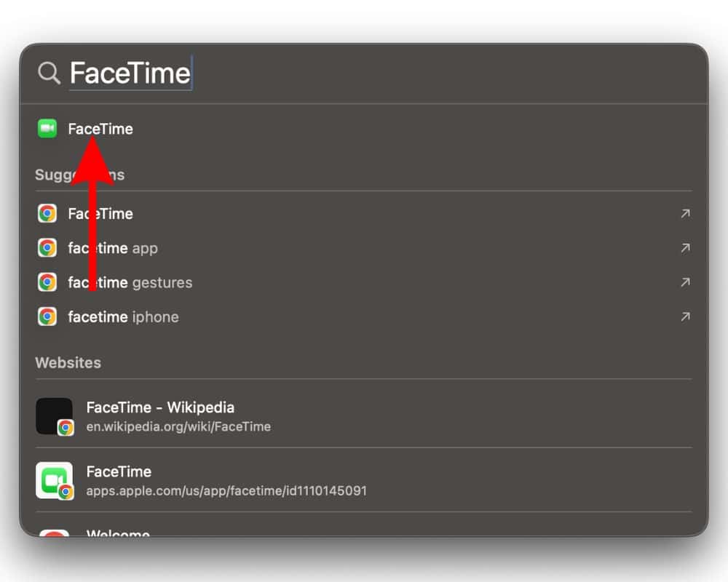Click the en.wikipedia.org/wiki/FaceTime URL
Viewport: 728px width, 582px height.
click(x=178, y=427)
